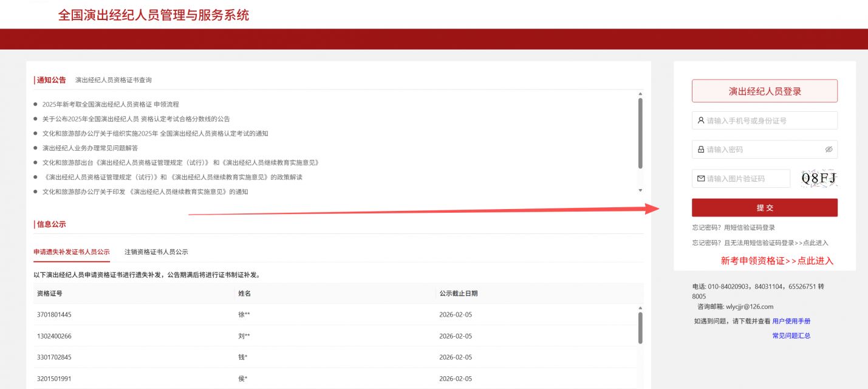Click the envelope icon in the captcha field

[x=701, y=179]
